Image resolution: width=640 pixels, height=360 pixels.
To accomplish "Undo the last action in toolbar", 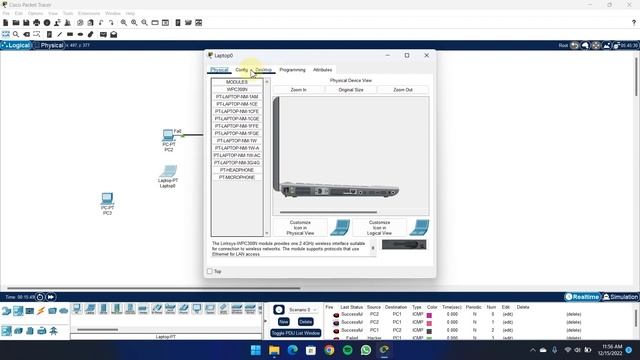I will [x=101, y=23].
